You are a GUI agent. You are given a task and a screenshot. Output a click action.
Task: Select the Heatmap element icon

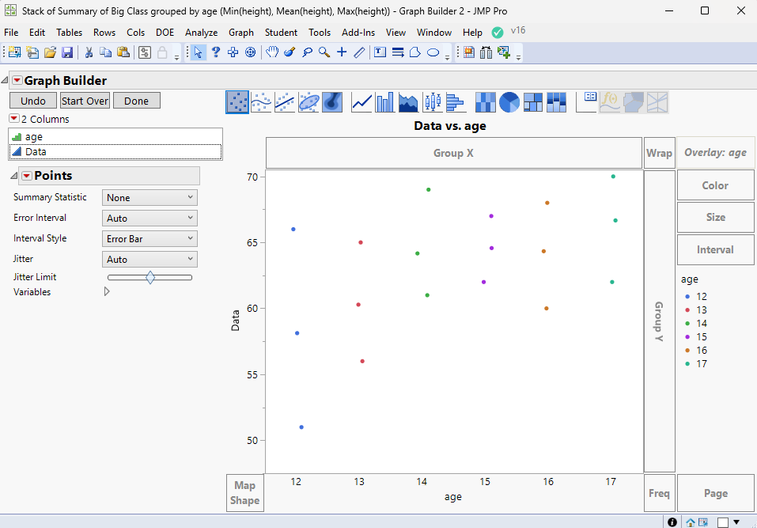coord(485,102)
